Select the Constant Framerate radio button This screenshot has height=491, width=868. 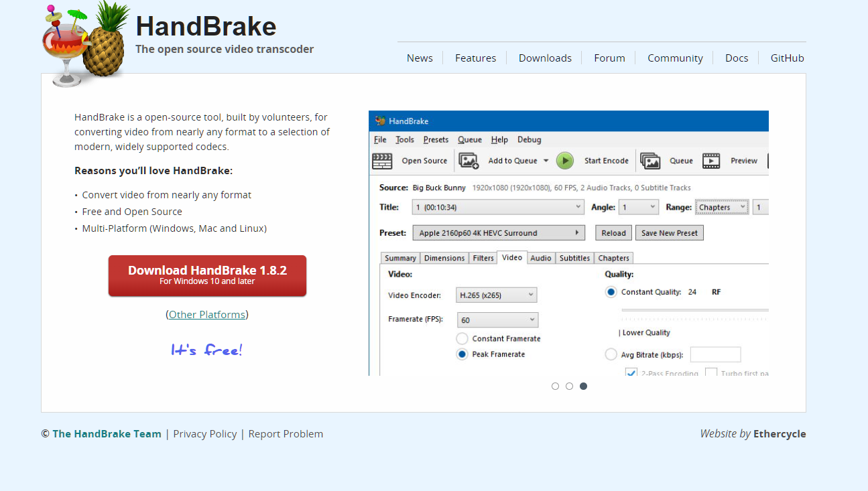pos(462,339)
